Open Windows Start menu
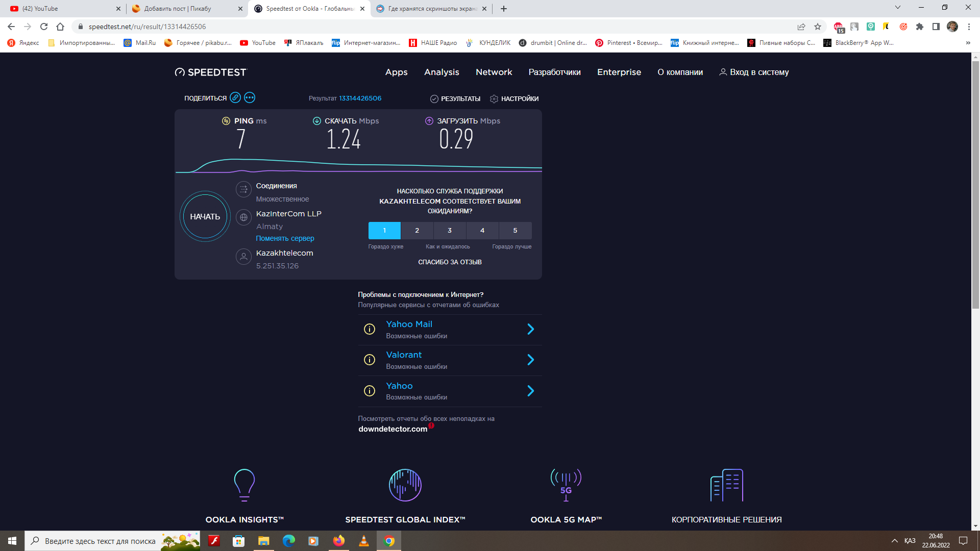This screenshot has width=980, height=551. click(12, 541)
